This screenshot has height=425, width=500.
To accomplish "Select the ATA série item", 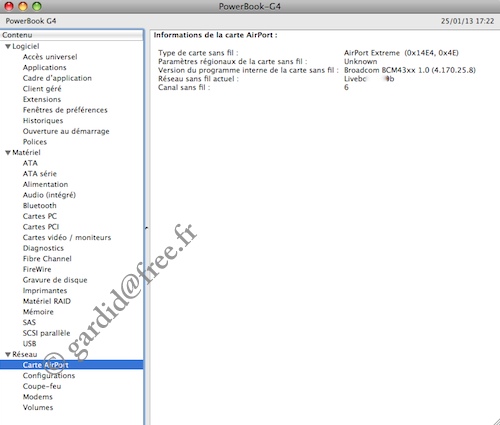I will click(x=40, y=174).
